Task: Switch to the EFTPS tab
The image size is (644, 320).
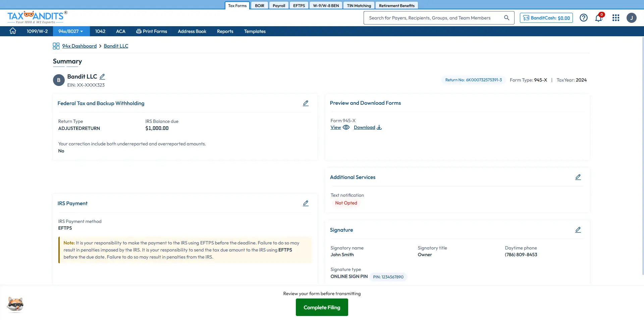Action: (x=299, y=5)
